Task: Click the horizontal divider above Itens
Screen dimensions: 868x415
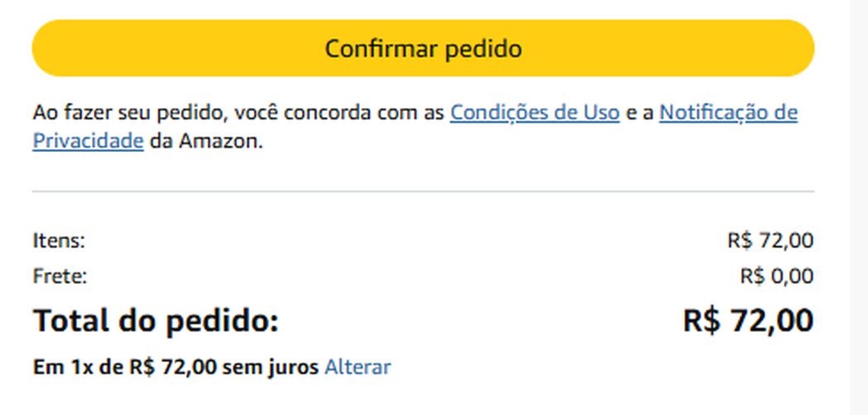Action: point(423,192)
